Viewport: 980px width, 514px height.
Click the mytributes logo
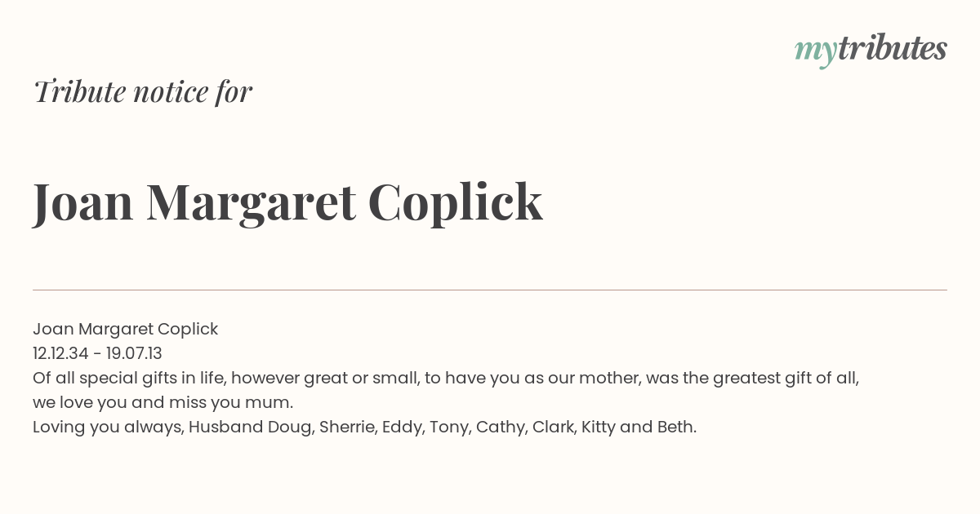point(871,51)
